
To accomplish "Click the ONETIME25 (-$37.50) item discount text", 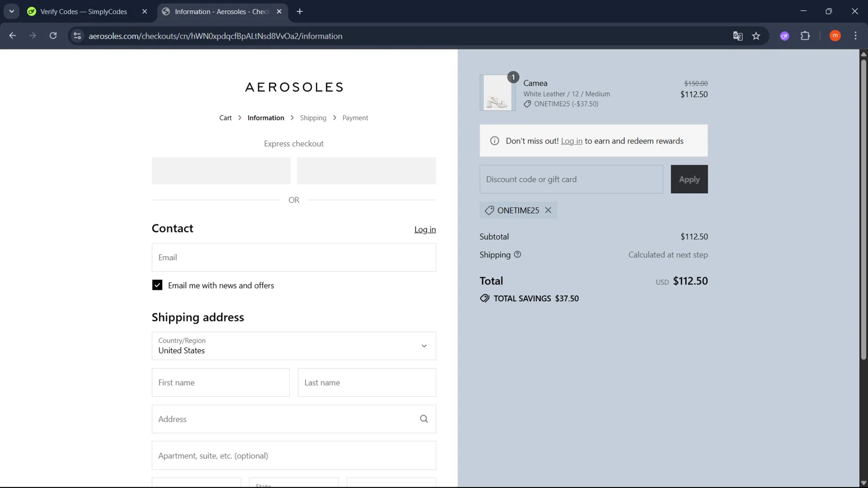I will tap(566, 104).
